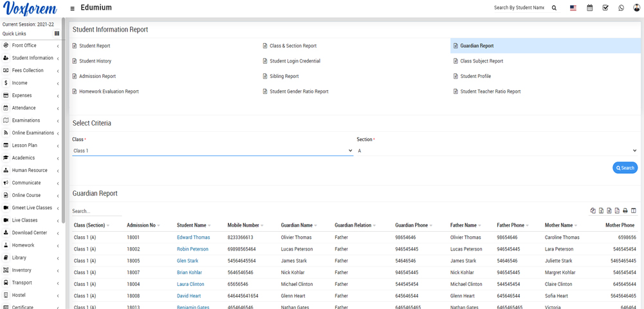
Task: Click the print icon above the table
Action: pos(625,211)
